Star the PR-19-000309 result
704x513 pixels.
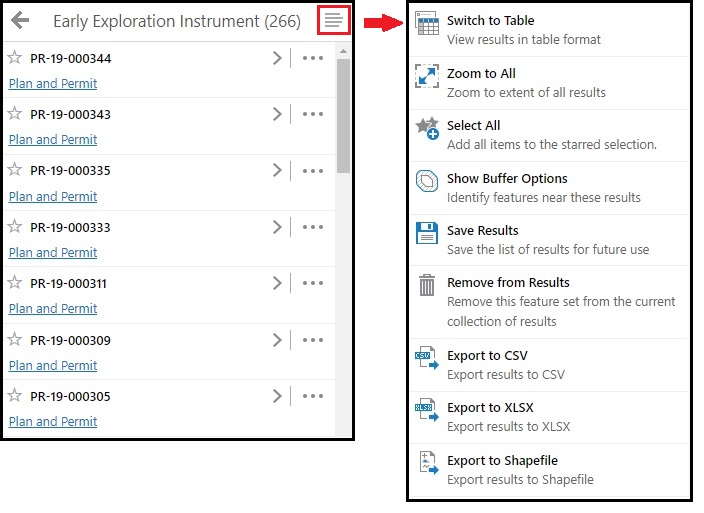coord(15,340)
